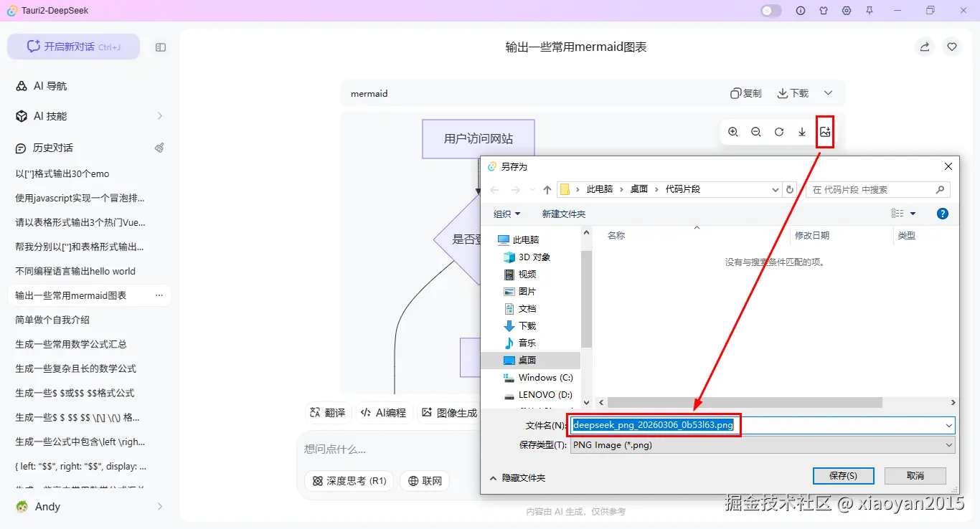Click the save-as-image icon in diagram toolbar
Image resolution: width=980 pixels, height=529 pixels.
click(825, 132)
